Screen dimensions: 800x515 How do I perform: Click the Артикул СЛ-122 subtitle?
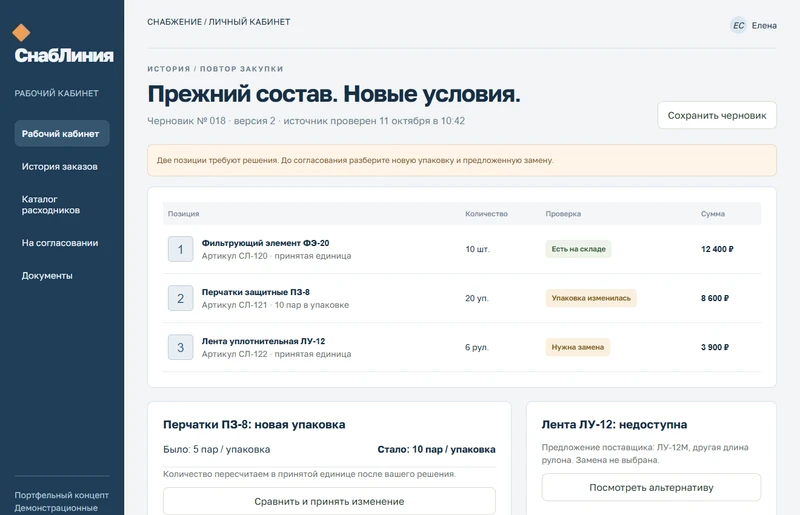pyautogui.click(x=276, y=354)
